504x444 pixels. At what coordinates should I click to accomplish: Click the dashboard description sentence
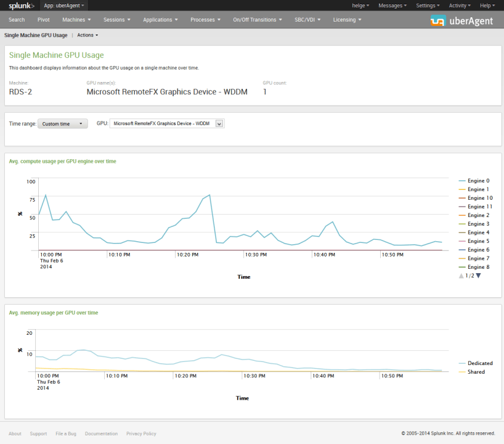pyautogui.click(x=104, y=68)
